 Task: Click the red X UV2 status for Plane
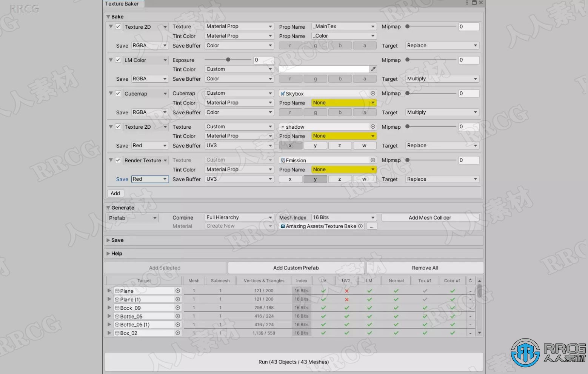coord(346,291)
